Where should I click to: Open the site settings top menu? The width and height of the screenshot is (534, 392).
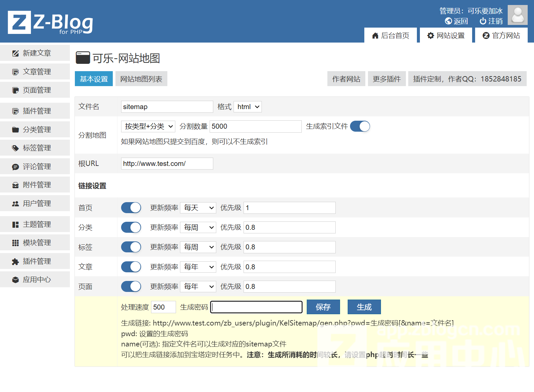(x=446, y=36)
